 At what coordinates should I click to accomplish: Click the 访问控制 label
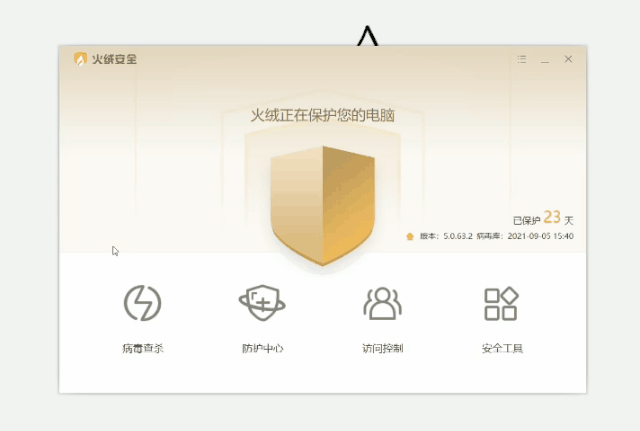382,348
